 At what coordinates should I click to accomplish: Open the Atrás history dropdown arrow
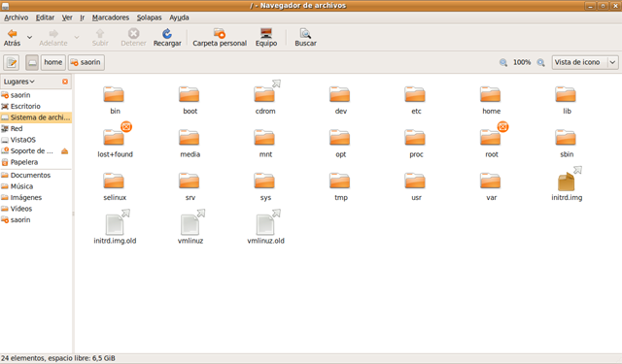29,37
